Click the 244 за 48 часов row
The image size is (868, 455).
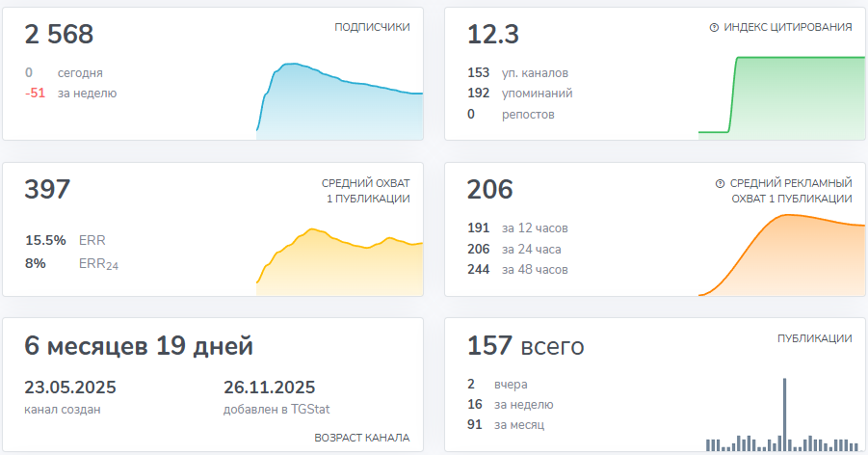point(517,269)
